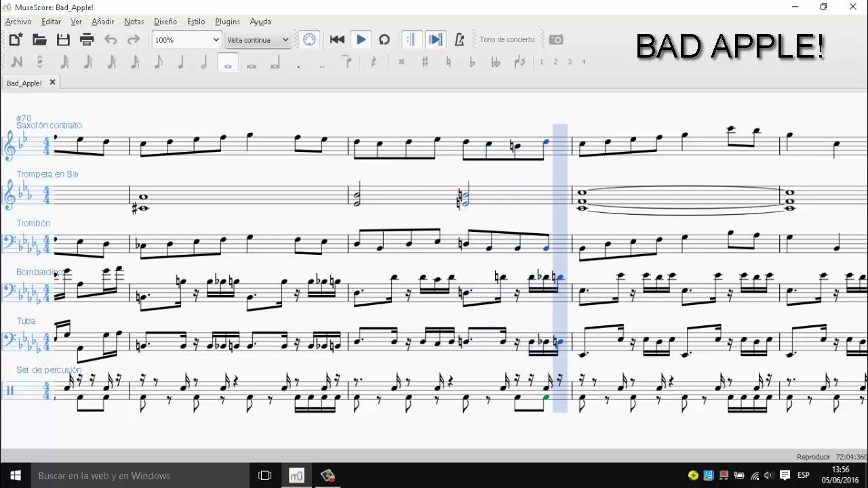This screenshot has height=488, width=868.
Task: Open the Ayuda menu
Action: (260, 22)
